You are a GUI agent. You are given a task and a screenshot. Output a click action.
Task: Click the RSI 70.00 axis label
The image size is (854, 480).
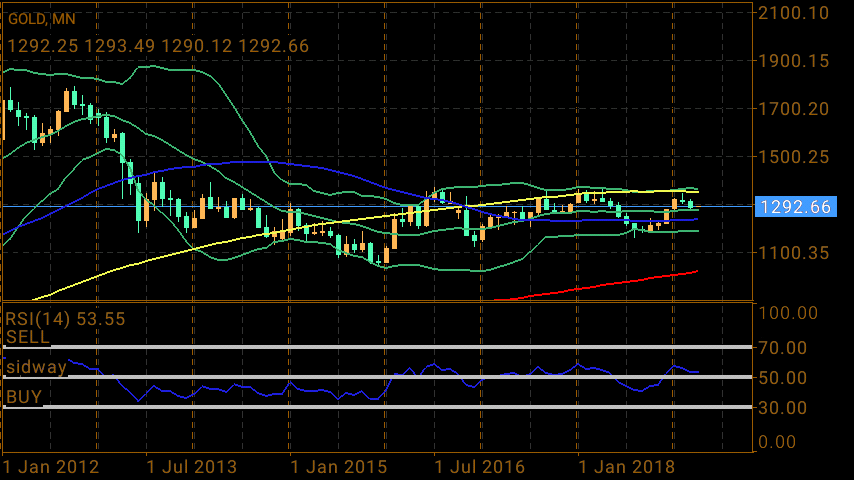[x=783, y=348]
